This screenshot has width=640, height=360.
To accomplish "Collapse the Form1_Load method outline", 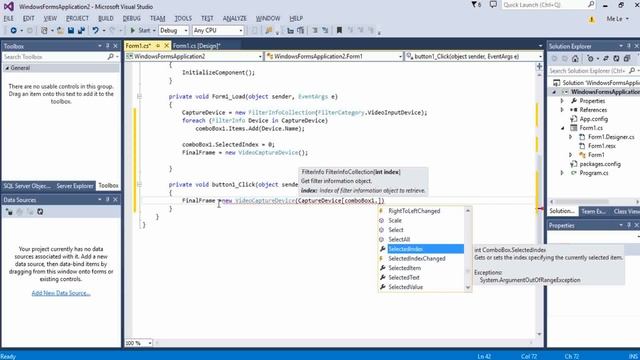I will (139, 97).
